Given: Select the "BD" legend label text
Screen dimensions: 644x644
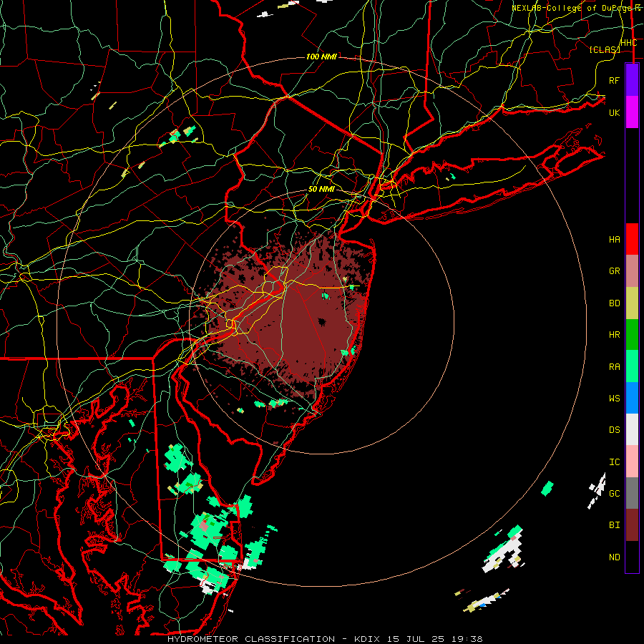Looking at the screenshot, I should pos(615,303).
